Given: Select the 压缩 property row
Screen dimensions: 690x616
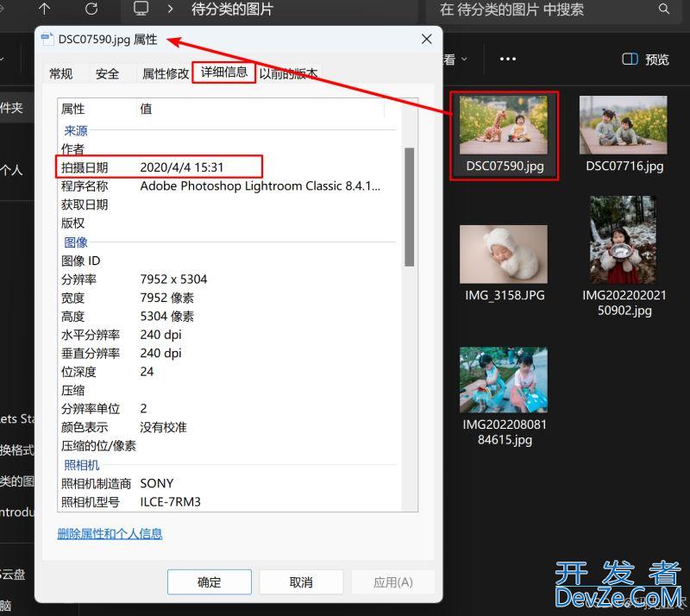Looking at the screenshot, I should [229, 390].
